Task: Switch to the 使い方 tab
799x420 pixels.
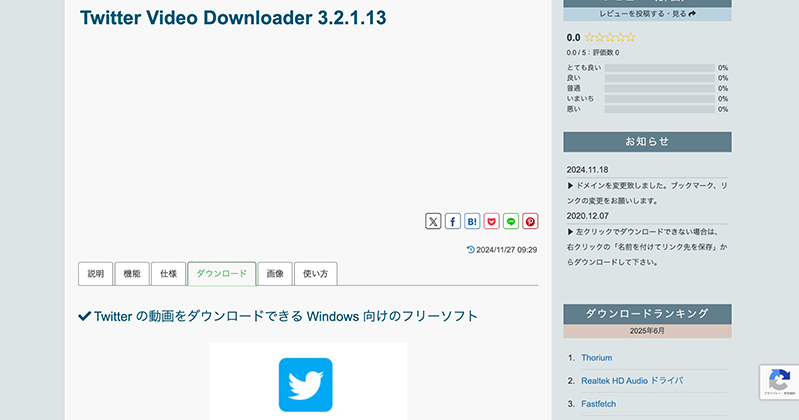Action: tap(315, 274)
